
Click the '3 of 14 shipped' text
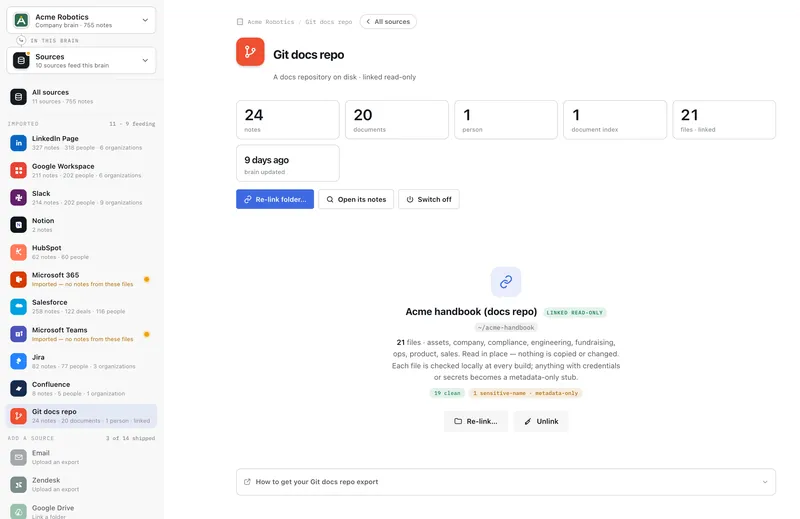(x=131, y=438)
